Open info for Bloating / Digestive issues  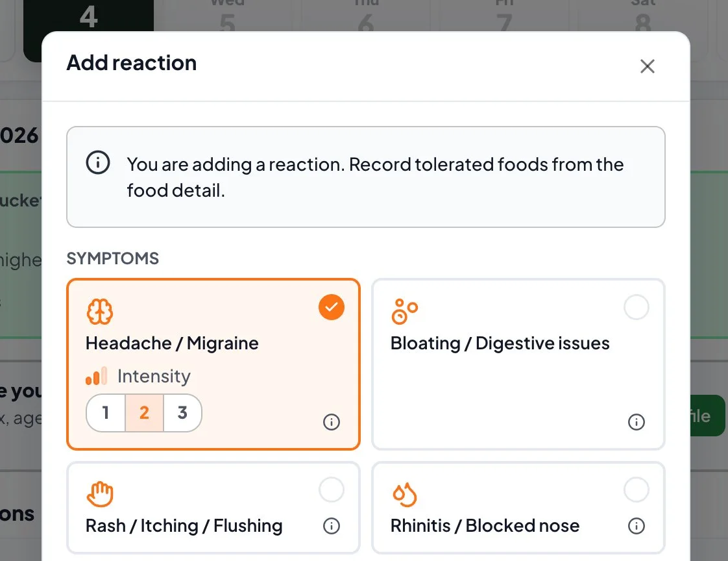[636, 422]
